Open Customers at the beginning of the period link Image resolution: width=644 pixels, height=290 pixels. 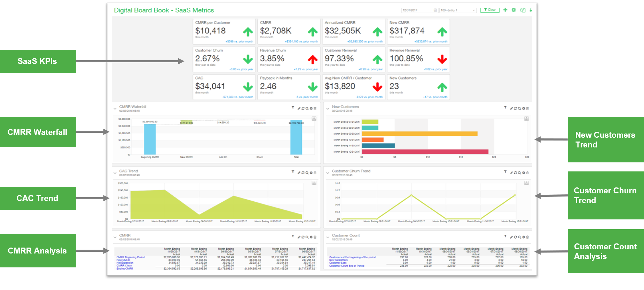[x=352, y=257]
